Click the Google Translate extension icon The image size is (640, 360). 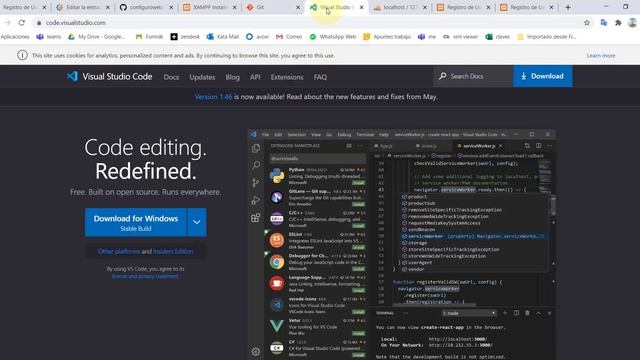click(x=604, y=23)
